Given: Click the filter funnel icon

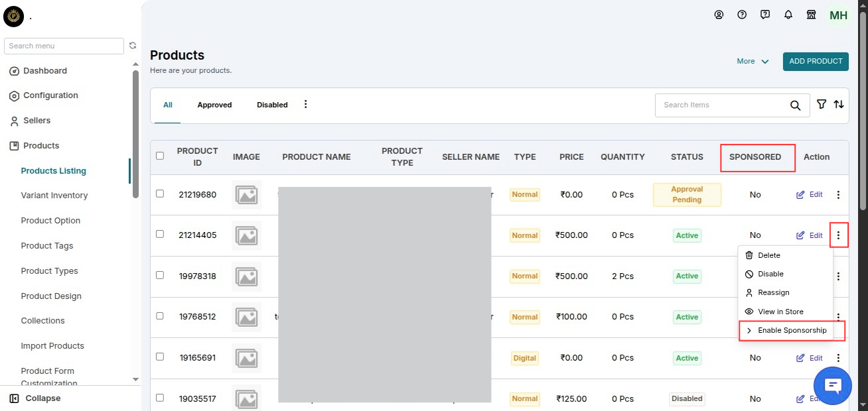Looking at the screenshot, I should (822, 105).
